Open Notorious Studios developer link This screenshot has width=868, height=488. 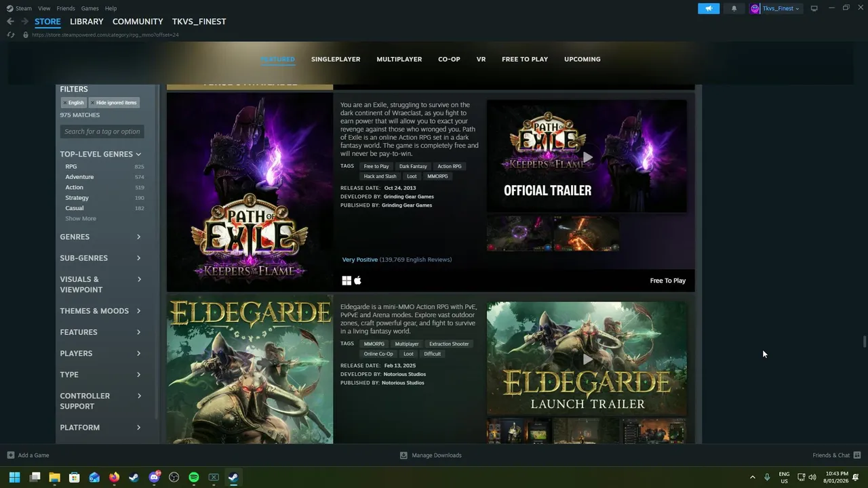point(405,374)
